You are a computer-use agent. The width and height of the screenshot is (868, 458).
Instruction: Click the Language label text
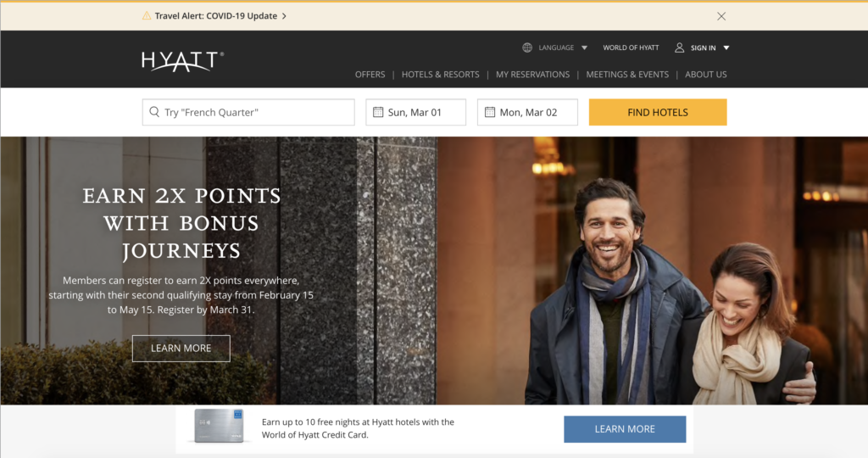pyautogui.click(x=556, y=47)
